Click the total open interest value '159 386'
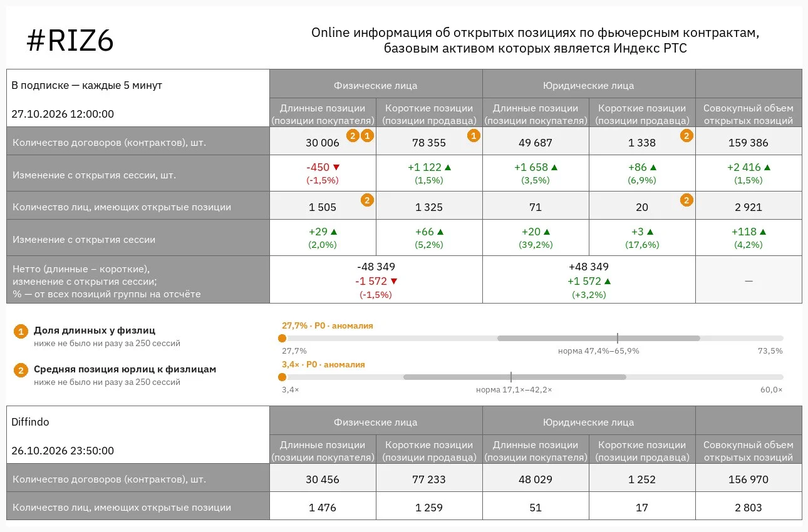Screen dimensions: 808x532 point(748,143)
